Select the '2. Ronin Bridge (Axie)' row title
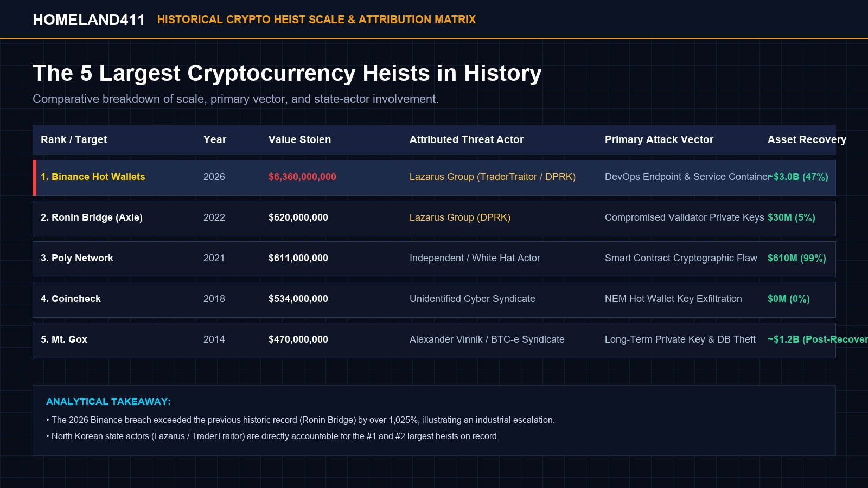The image size is (868, 488). click(92, 217)
